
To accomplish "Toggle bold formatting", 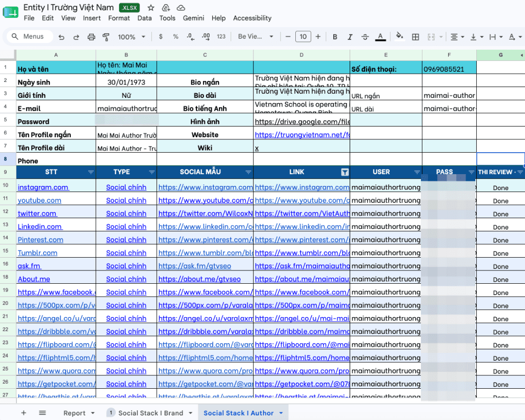I will click(x=335, y=37).
